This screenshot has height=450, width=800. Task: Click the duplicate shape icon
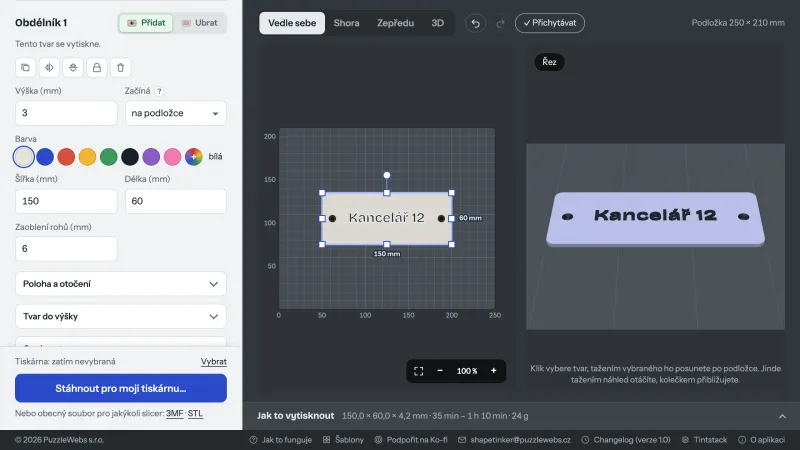click(25, 67)
